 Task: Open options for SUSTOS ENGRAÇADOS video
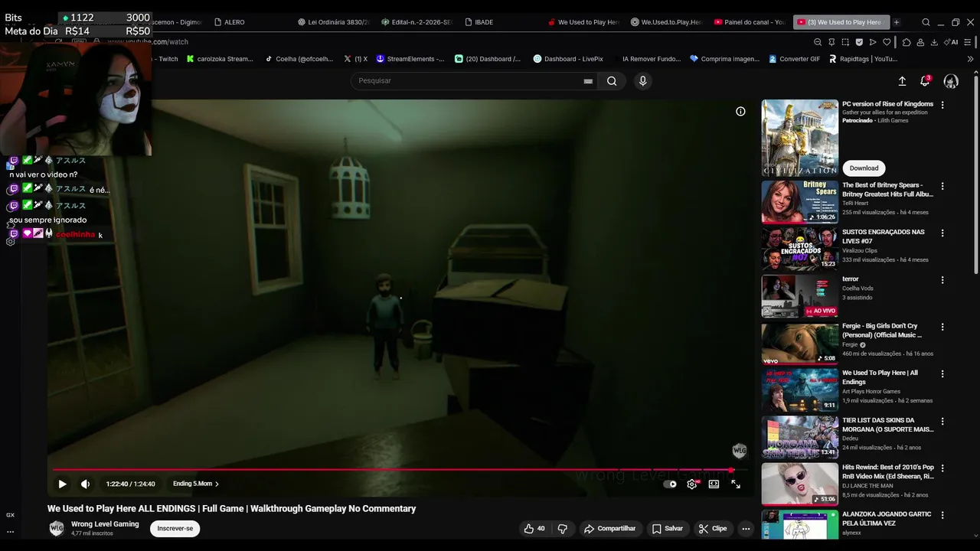pos(942,233)
